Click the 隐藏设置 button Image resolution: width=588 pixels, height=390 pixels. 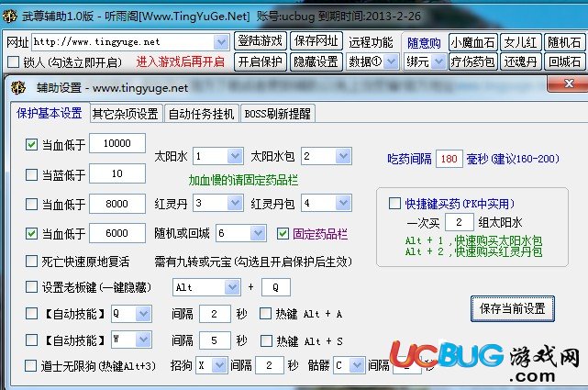point(316,61)
